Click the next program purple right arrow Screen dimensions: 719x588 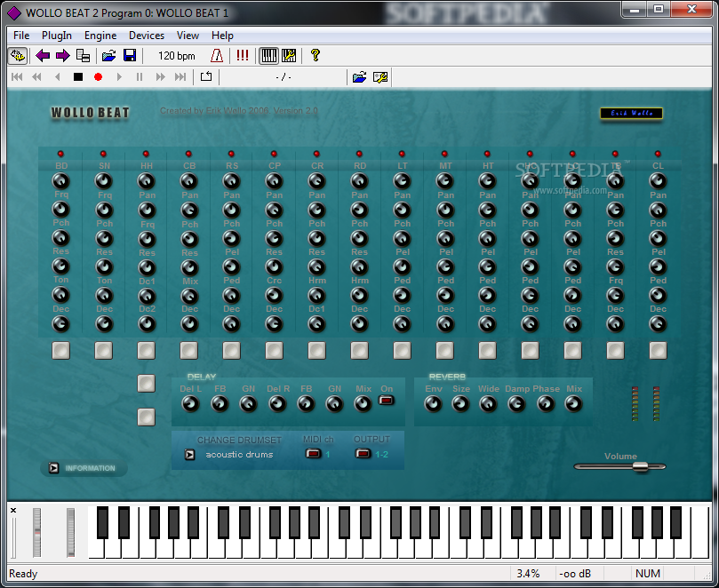point(63,56)
